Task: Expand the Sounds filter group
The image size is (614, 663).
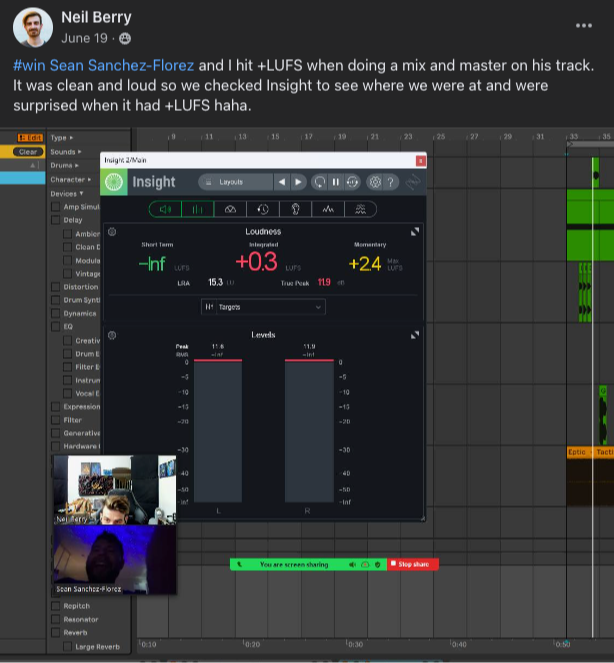Action: click(x=66, y=152)
